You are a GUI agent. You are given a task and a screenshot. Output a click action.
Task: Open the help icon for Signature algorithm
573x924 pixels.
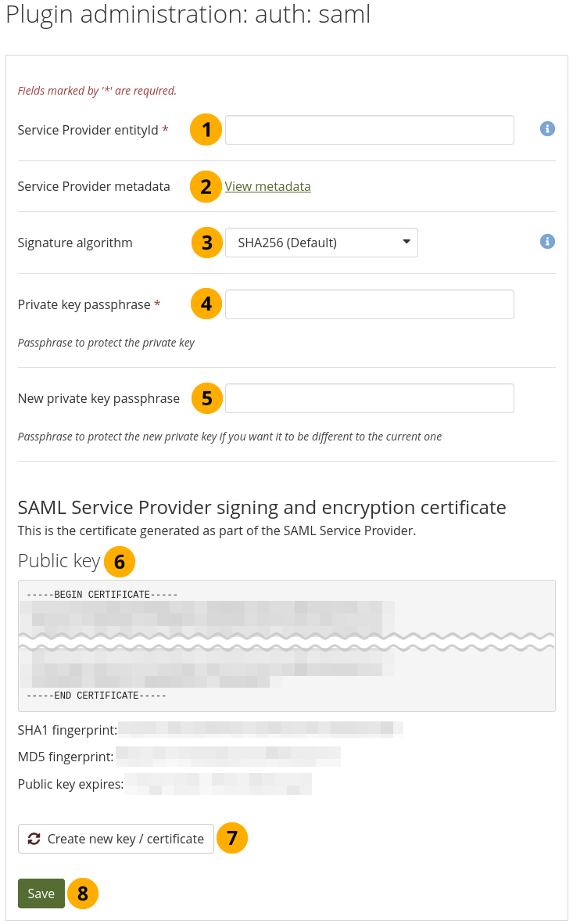pos(547,242)
